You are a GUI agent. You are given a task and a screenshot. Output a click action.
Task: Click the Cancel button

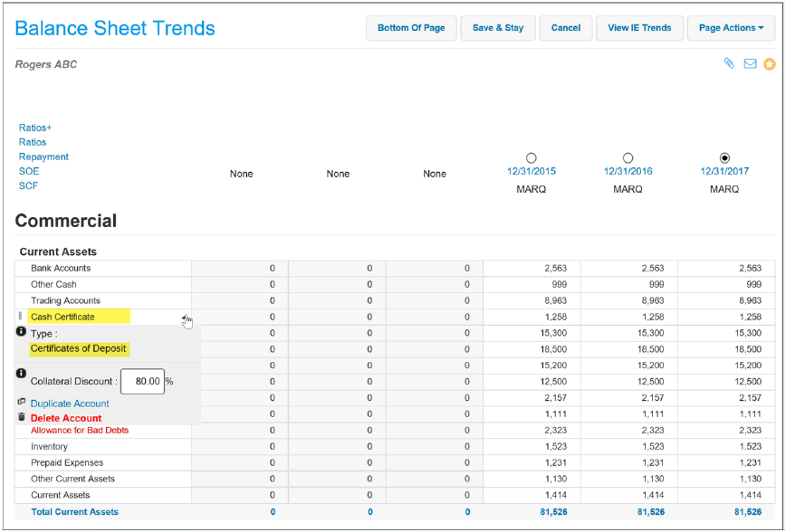click(x=565, y=28)
